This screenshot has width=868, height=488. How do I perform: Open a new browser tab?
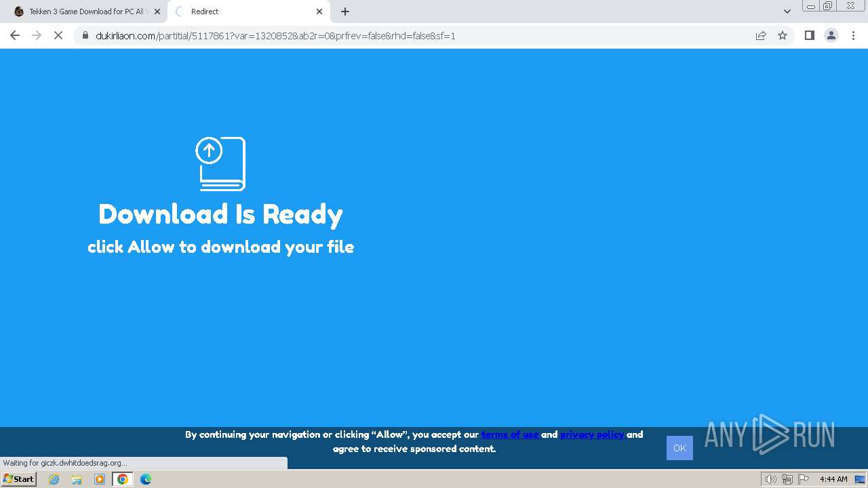pos(345,12)
